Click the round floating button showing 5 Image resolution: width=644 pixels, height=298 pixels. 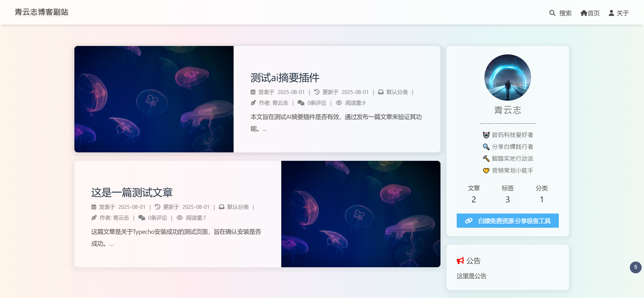click(x=636, y=267)
